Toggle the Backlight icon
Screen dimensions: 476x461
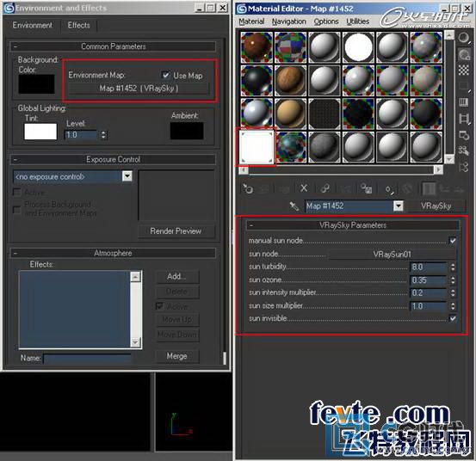tap(464, 54)
